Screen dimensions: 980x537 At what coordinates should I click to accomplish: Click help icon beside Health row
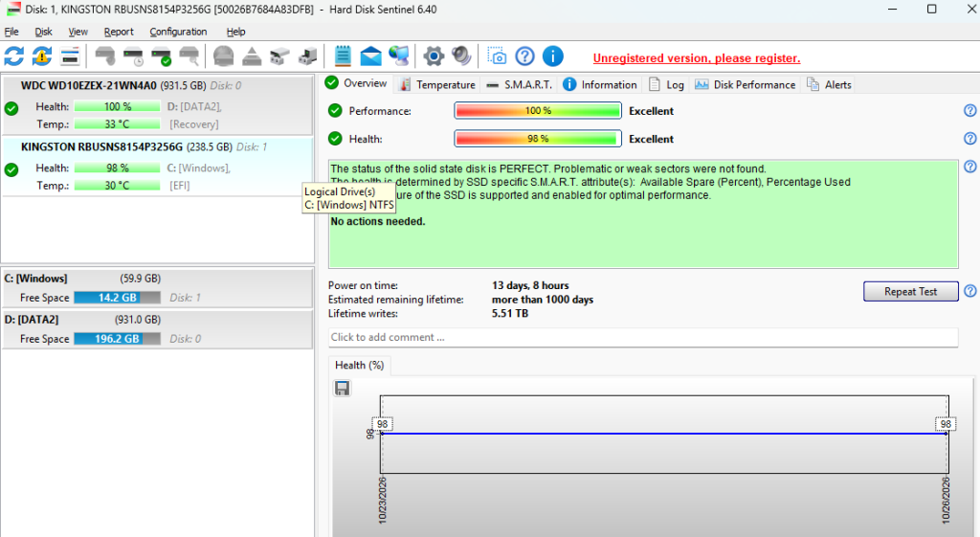click(970, 139)
